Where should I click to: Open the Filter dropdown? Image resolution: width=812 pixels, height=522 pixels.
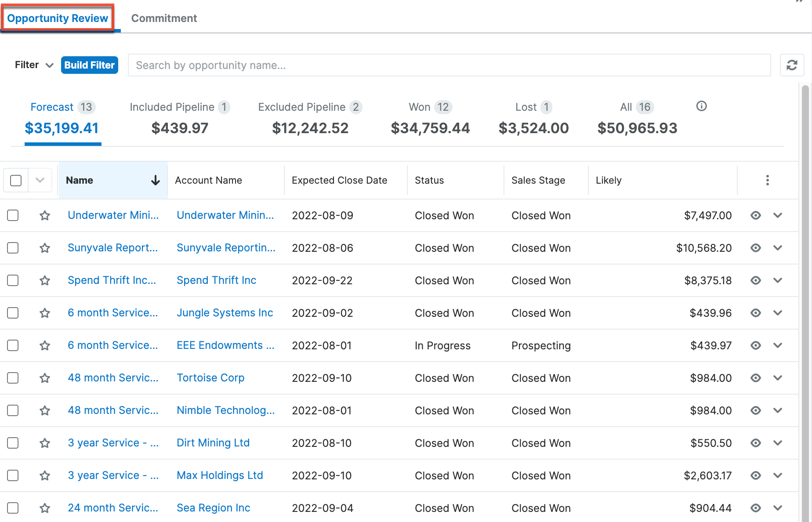coord(34,65)
